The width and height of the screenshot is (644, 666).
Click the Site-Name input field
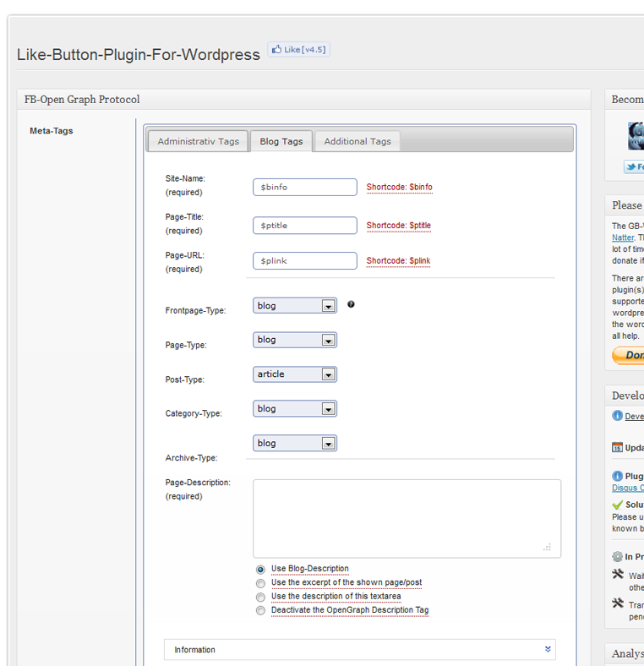click(304, 187)
